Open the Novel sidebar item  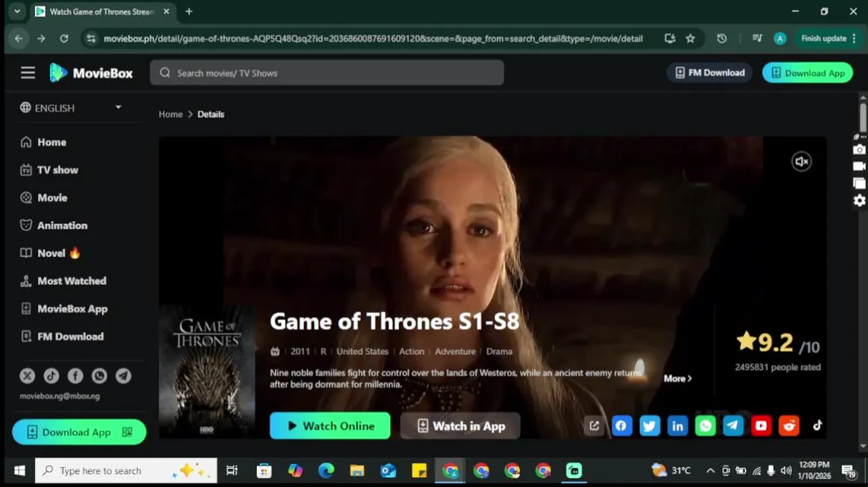coord(51,253)
